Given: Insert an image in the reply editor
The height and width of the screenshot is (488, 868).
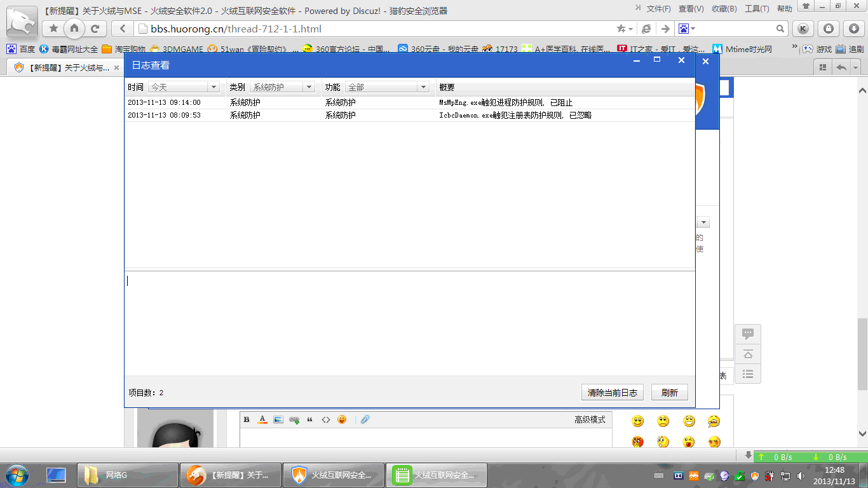Looking at the screenshot, I should point(278,419).
